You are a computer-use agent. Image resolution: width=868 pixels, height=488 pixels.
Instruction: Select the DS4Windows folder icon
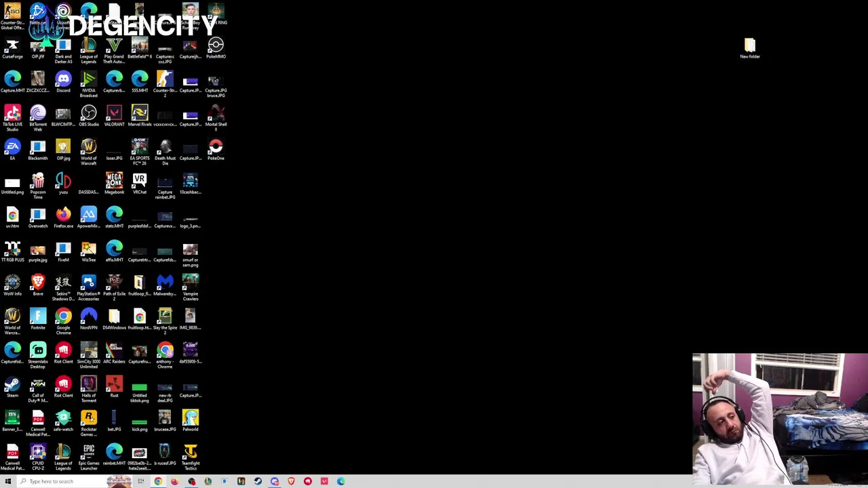click(114, 319)
